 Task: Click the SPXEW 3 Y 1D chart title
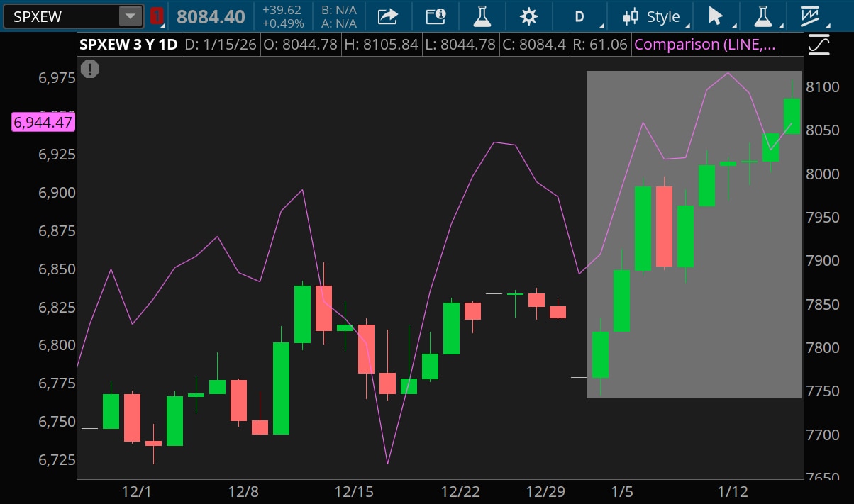(x=128, y=45)
